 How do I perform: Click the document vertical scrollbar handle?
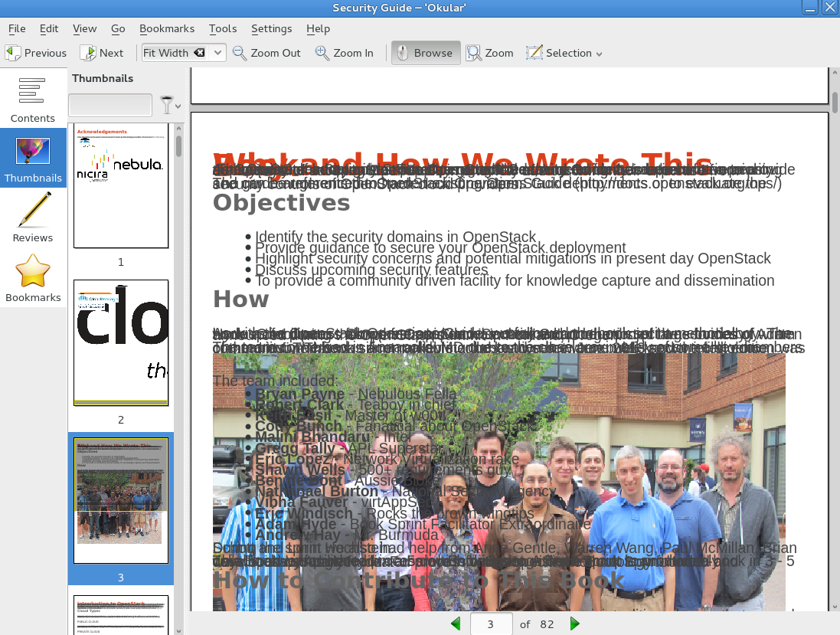tap(835, 103)
